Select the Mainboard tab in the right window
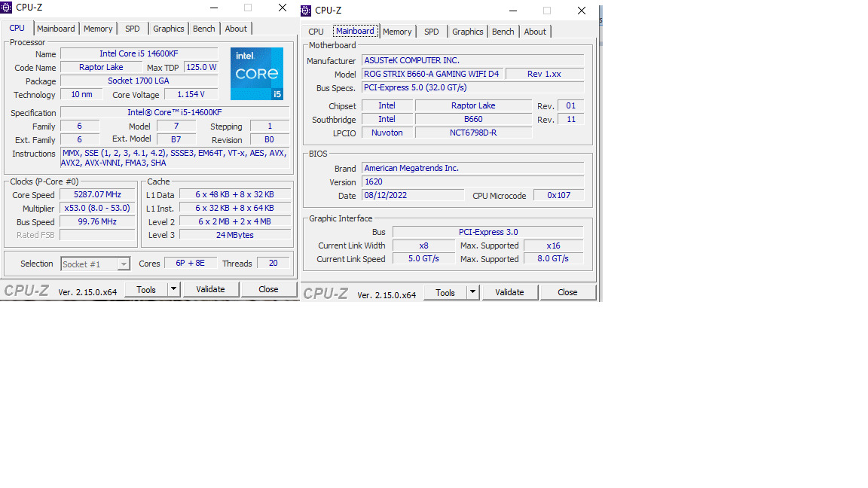 coord(355,31)
